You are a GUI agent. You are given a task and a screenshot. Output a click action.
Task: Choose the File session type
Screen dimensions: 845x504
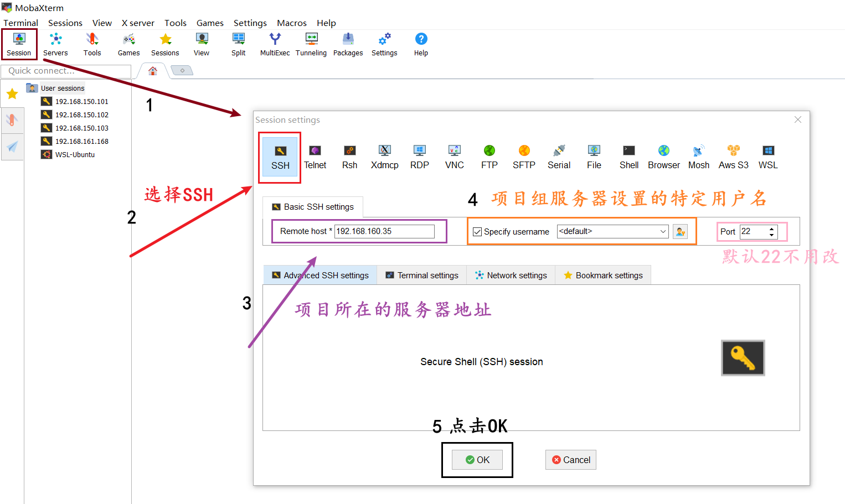coord(594,157)
